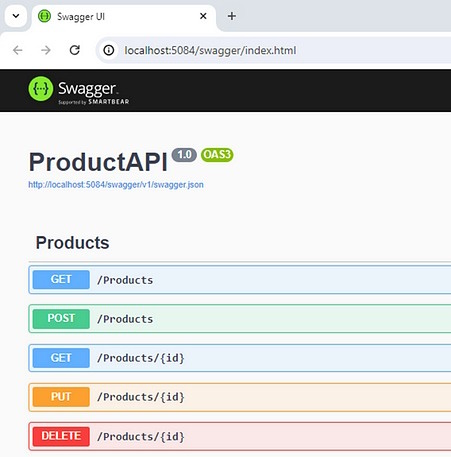Click the /Products path of first GET row
This screenshot has width=451, height=457.
[x=125, y=280]
